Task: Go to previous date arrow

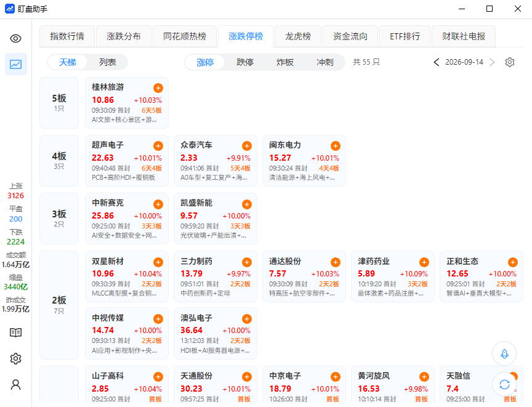Action: (x=437, y=62)
